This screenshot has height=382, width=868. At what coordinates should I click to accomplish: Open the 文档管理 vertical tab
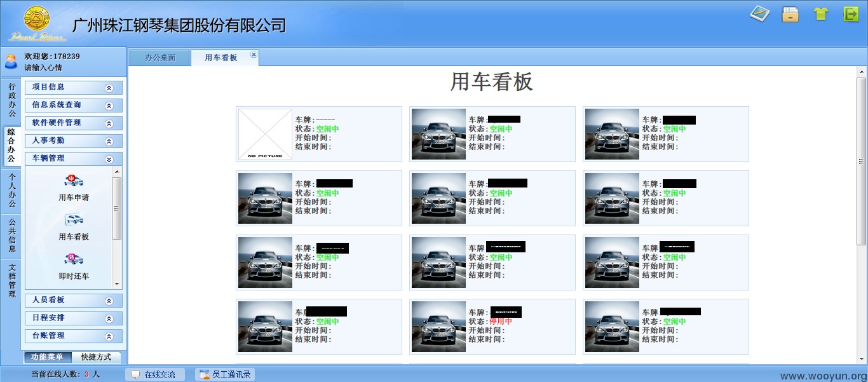point(12,281)
